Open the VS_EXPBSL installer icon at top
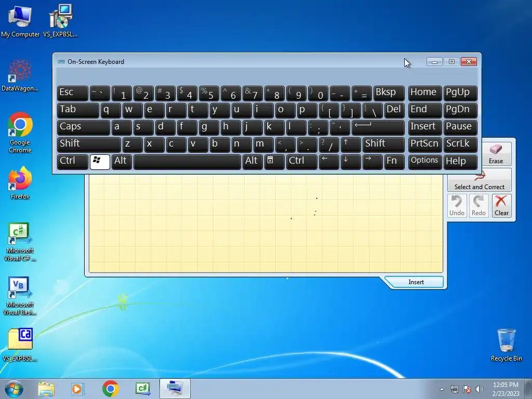Image resolution: width=532 pixels, height=399 pixels. coord(60,20)
